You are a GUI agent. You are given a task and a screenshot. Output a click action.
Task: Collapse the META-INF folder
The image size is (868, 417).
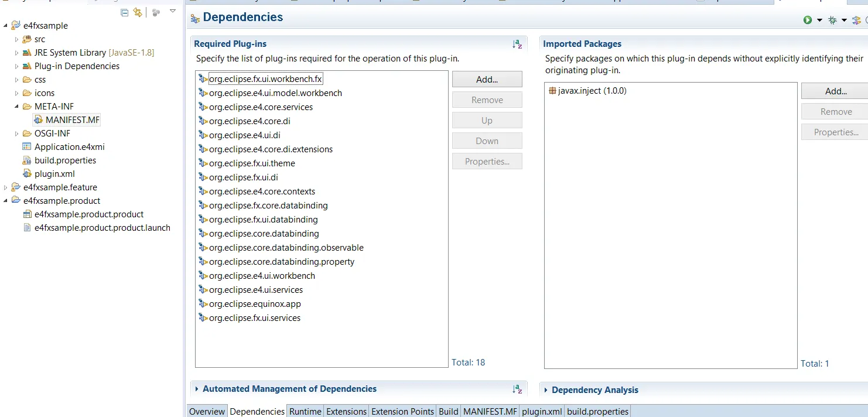pyautogui.click(x=17, y=107)
